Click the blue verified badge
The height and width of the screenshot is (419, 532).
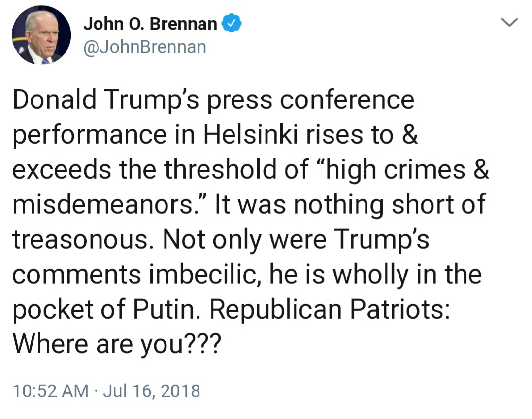click(x=232, y=24)
